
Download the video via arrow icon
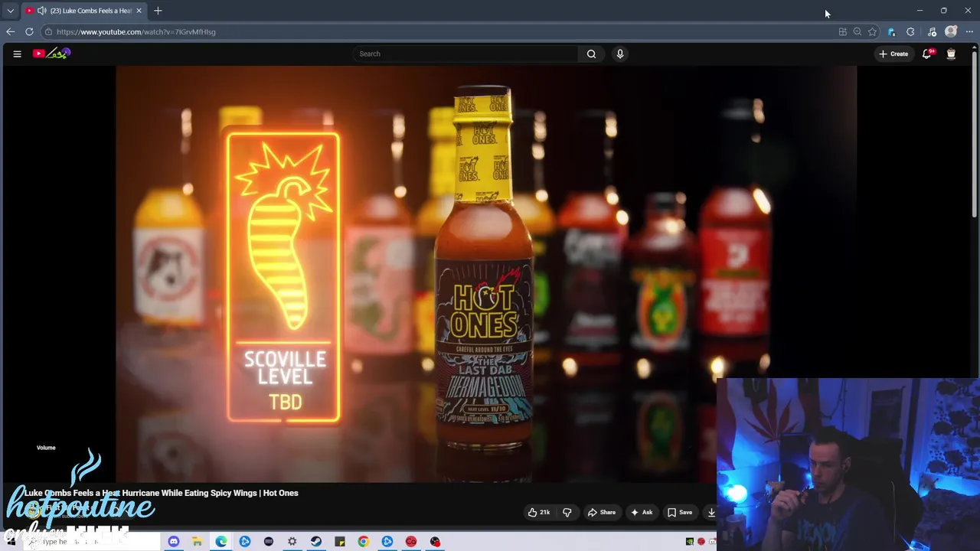[x=711, y=513]
